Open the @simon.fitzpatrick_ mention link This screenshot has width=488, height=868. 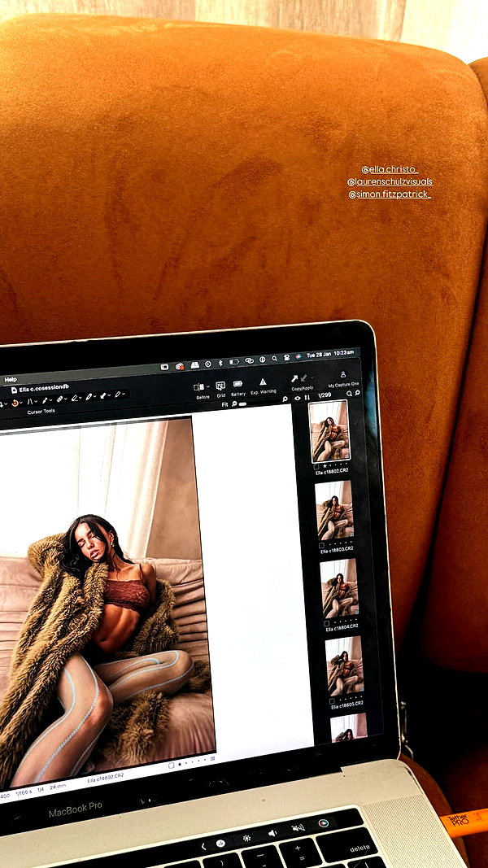(x=389, y=194)
